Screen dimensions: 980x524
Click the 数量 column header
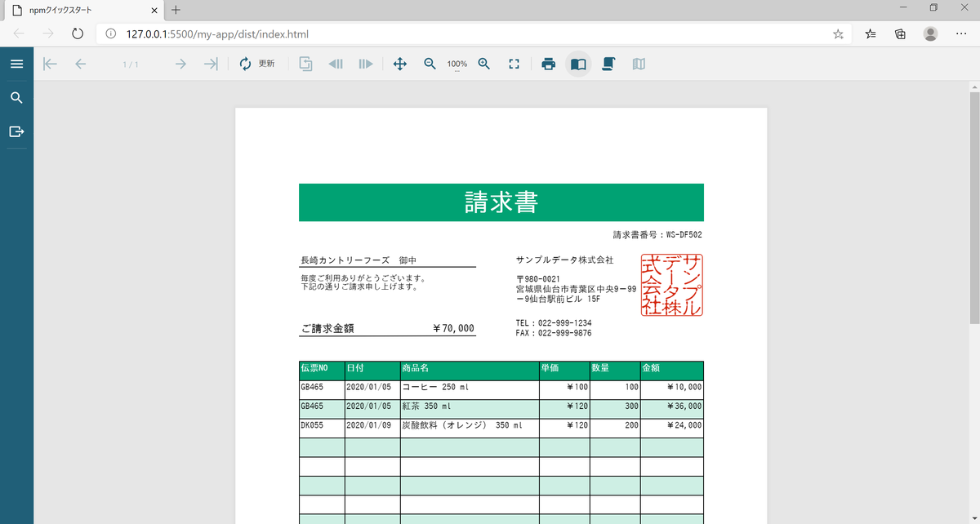[615, 371]
